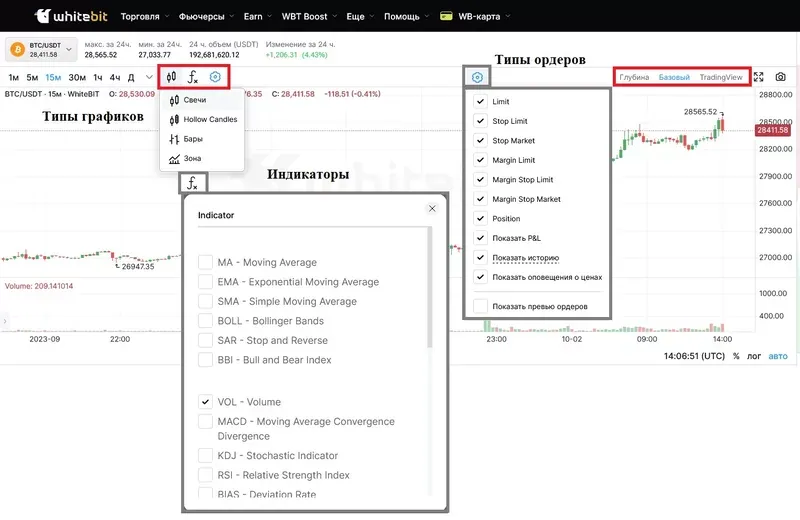Select Зона area chart type

(x=202, y=158)
